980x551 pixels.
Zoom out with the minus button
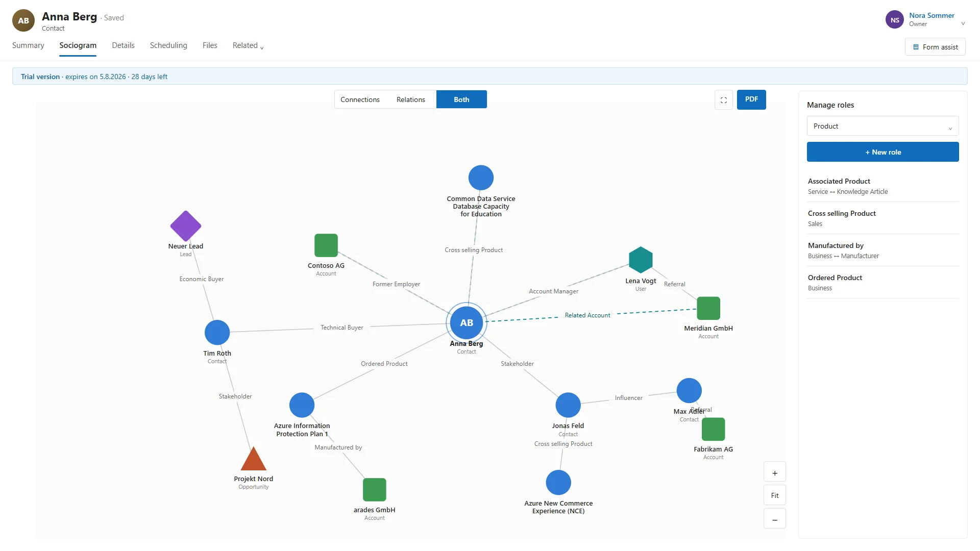(774, 519)
